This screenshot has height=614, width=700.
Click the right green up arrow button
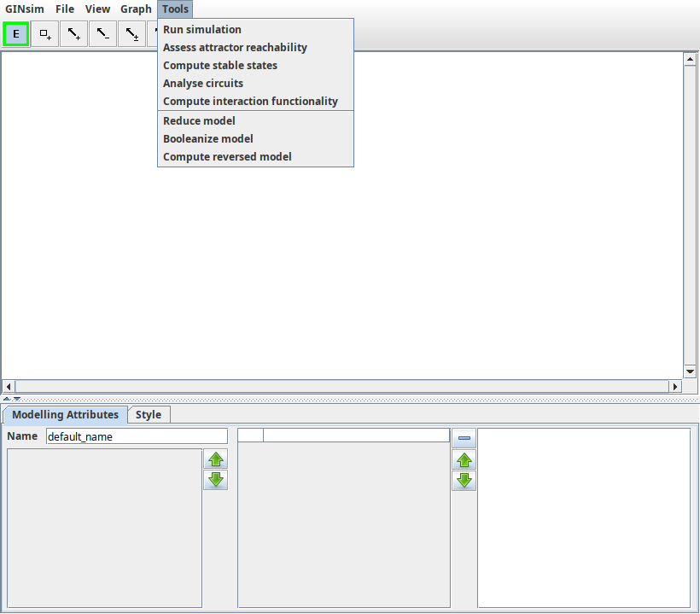point(464,460)
